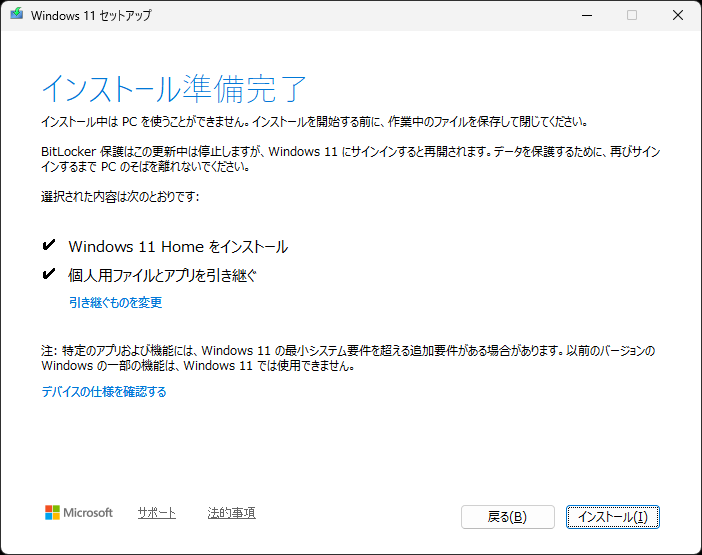This screenshot has width=702, height=555.
Task: Click the インストール(I) button
Action: click(x=612, y=517)
